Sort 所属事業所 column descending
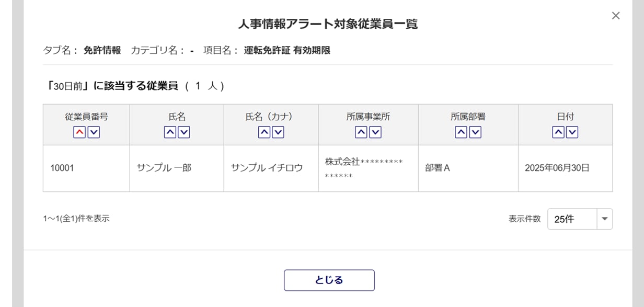 pyautogui.click(x=375, y=133)
